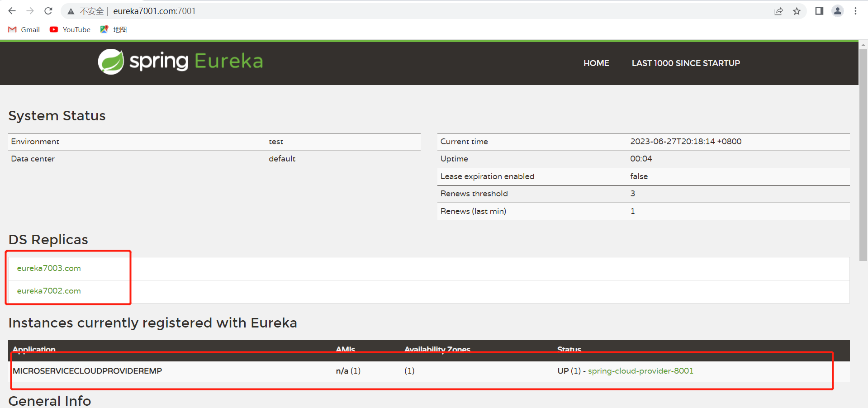Click the System Status heading

[x=57, y=116]
